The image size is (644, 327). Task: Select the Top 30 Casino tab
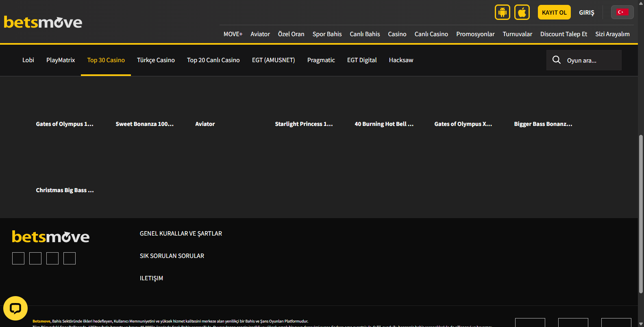[106, 60]
